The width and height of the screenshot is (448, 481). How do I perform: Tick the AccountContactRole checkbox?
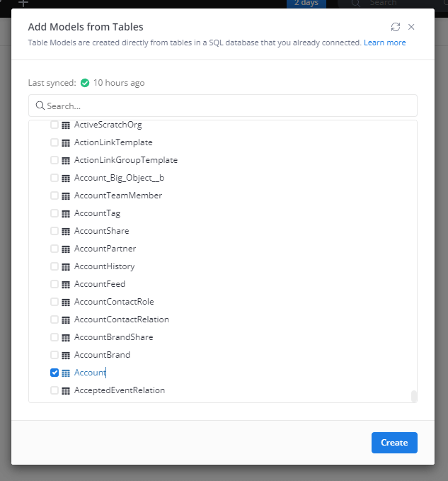click(54, 302)
